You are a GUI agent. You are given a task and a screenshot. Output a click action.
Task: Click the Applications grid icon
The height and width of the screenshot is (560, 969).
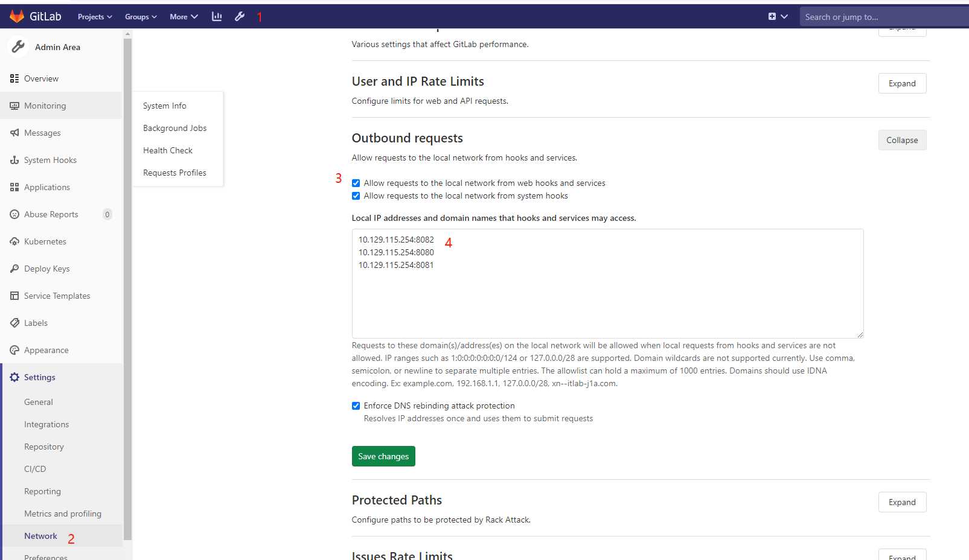(x=14, y=187)
